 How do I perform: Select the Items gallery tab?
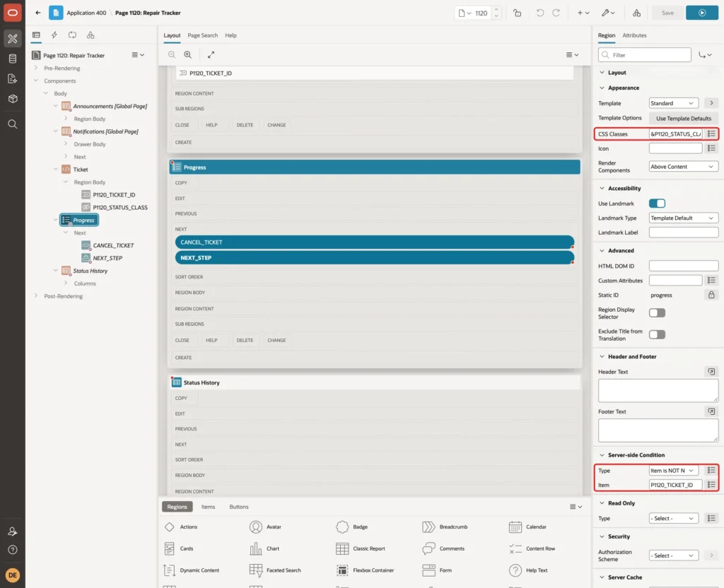point(208,507)
